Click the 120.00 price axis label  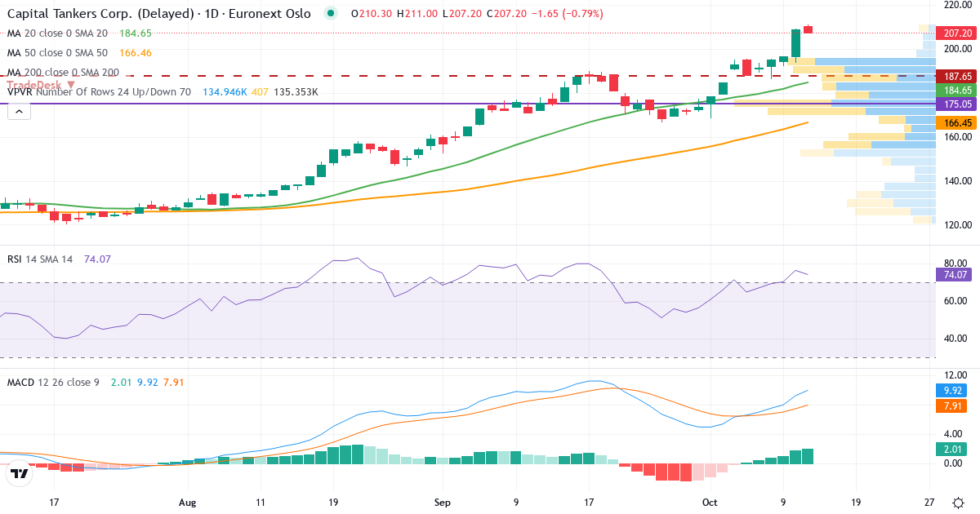point(957,225)
